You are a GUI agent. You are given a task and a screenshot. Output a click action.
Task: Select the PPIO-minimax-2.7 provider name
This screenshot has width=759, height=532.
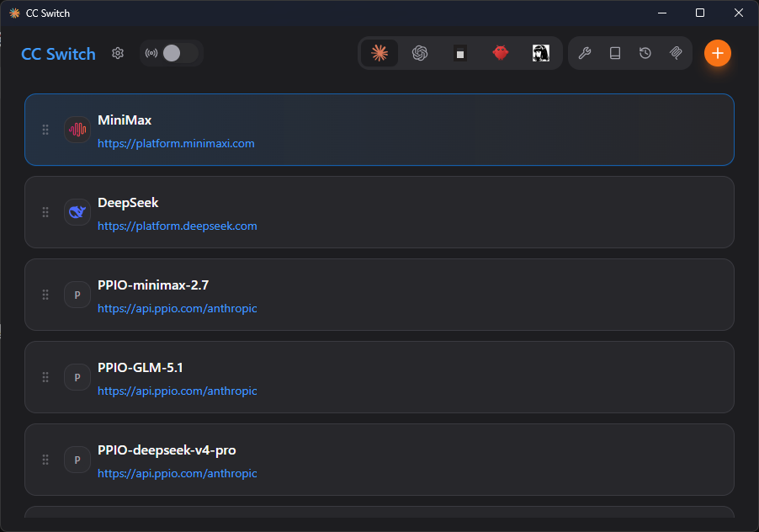point(153,285)
